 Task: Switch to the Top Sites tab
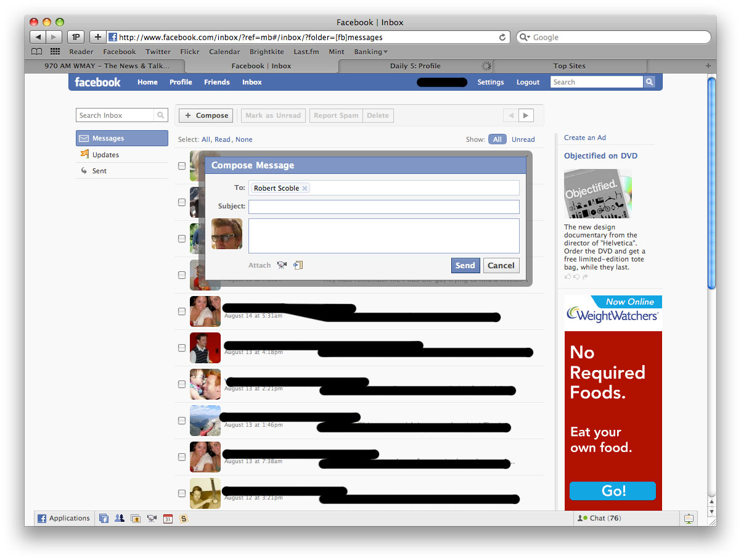570,66
